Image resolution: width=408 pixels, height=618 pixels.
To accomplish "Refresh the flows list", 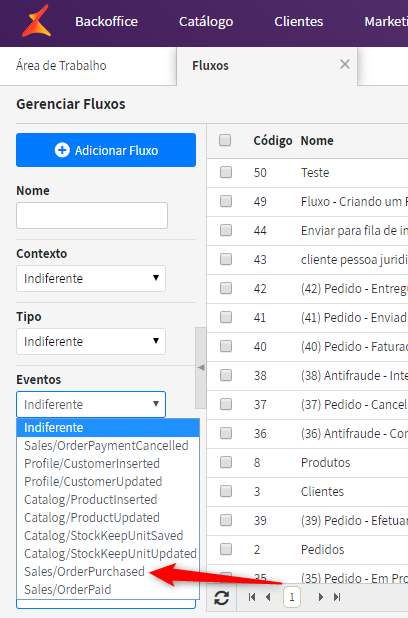I will (222, 598).
